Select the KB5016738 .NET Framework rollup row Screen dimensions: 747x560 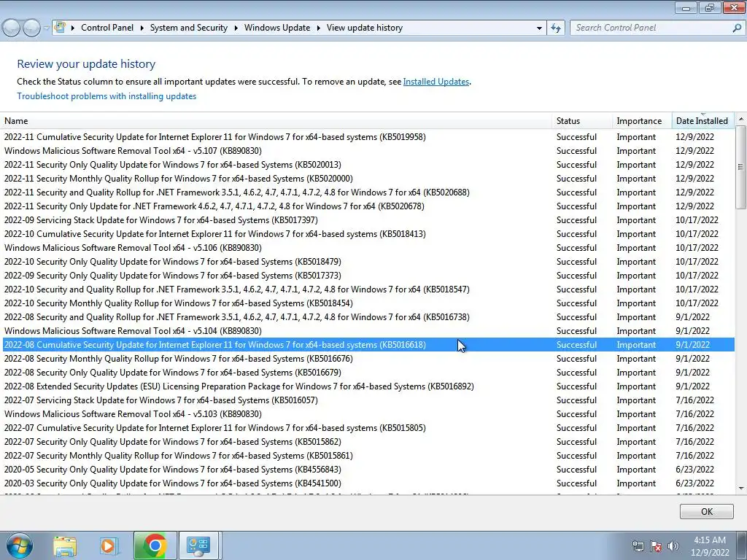368,317
